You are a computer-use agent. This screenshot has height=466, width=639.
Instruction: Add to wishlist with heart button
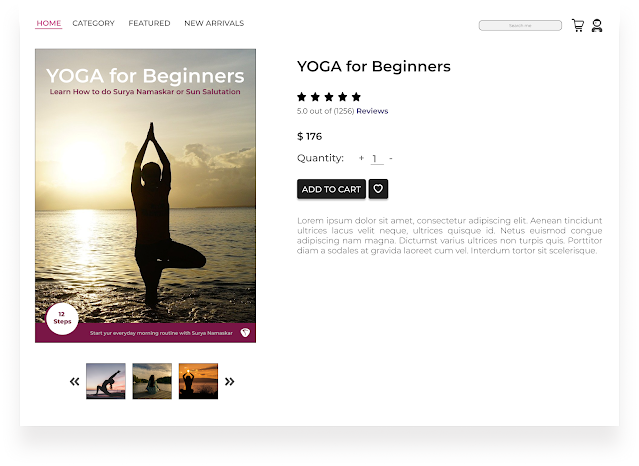378,189
